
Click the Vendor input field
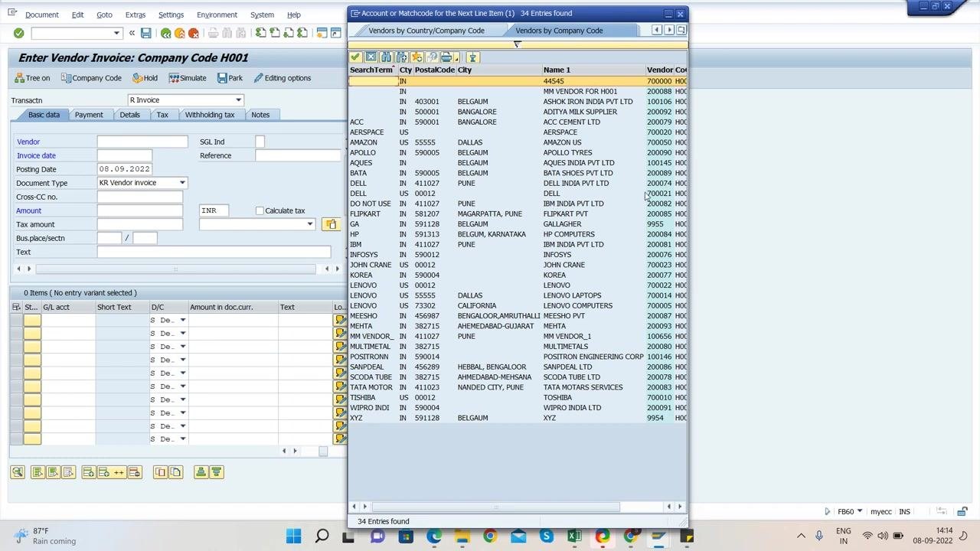(142, 142)
